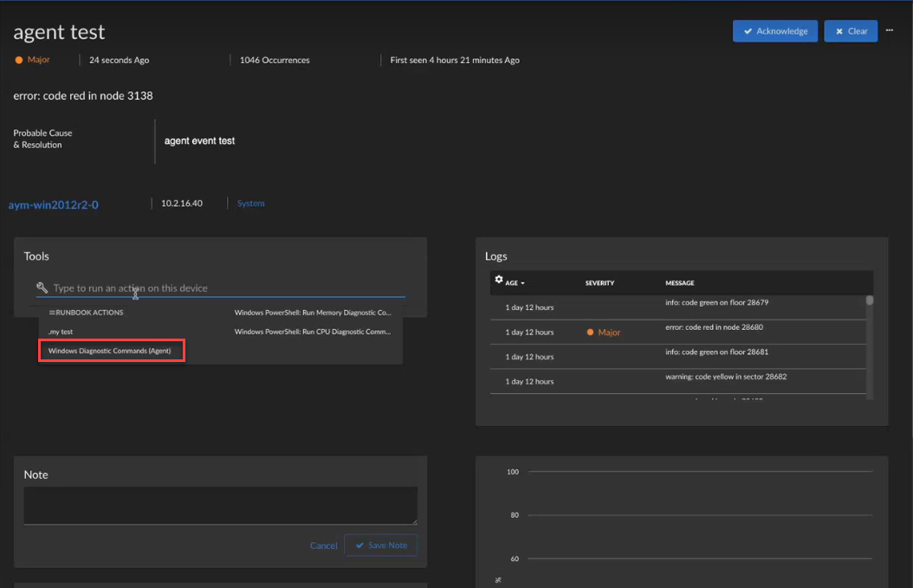Open the aym-win2012r2-0 device link
The width and height of the screenshot is (913, 588).
click(54, 205)
